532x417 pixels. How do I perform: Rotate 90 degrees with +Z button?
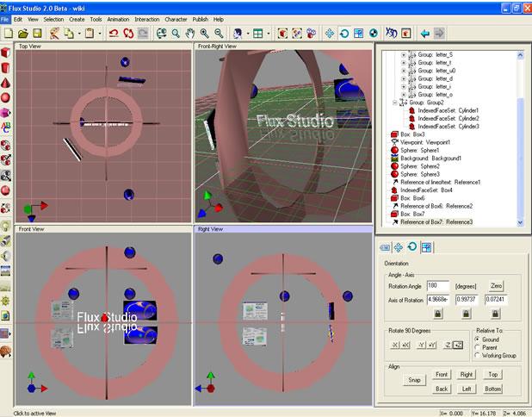[458, 345]
